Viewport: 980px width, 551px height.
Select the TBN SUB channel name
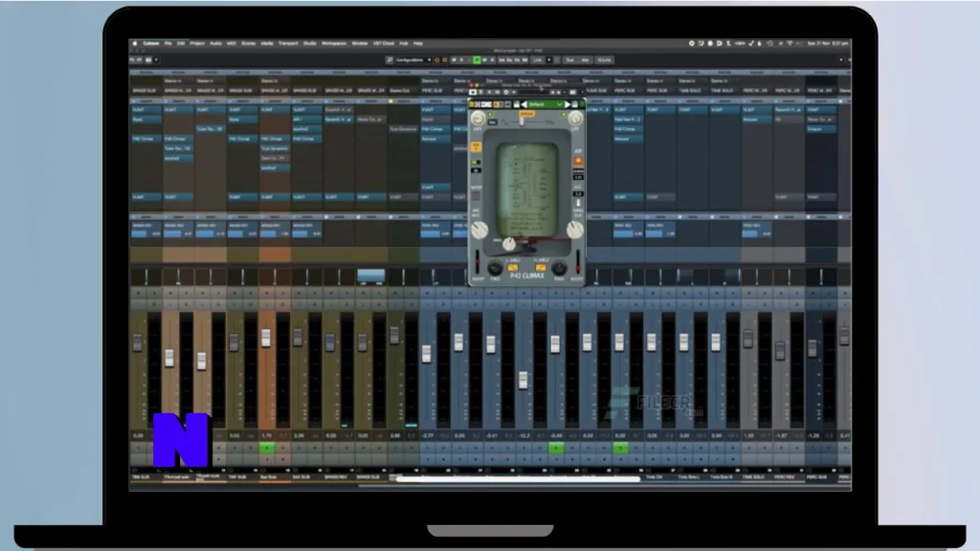coord(141,477)
